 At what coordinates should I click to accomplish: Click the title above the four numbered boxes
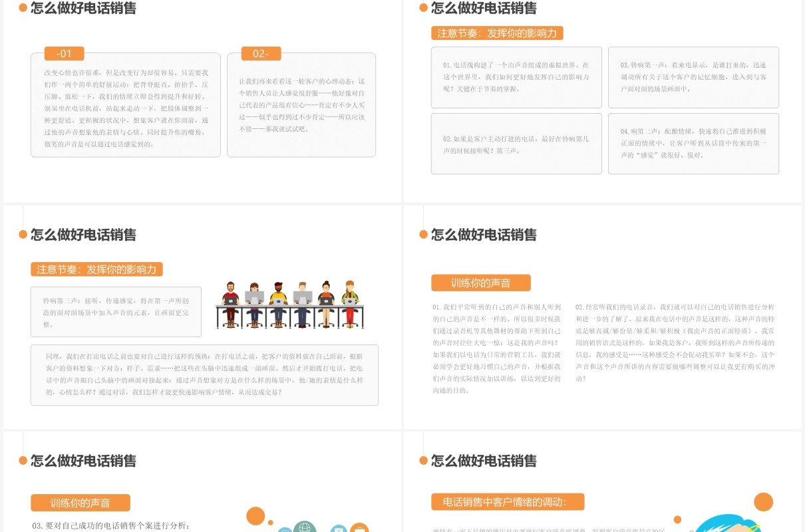tap(484, 9)
